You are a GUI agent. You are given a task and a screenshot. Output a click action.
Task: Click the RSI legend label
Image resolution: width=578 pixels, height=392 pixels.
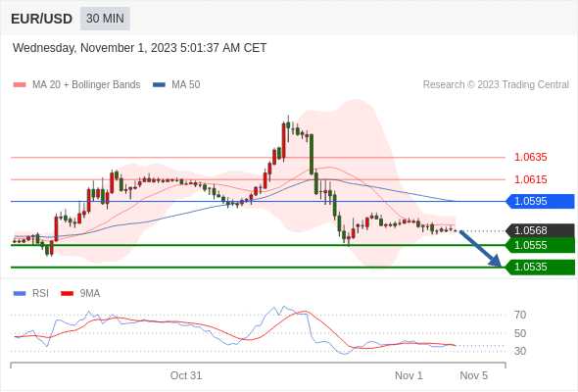click(x=40, y=294)
